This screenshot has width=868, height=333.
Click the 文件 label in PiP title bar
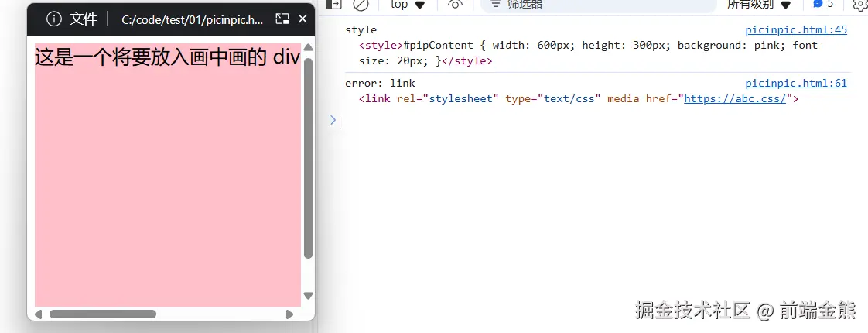click(x=83, y=19)
